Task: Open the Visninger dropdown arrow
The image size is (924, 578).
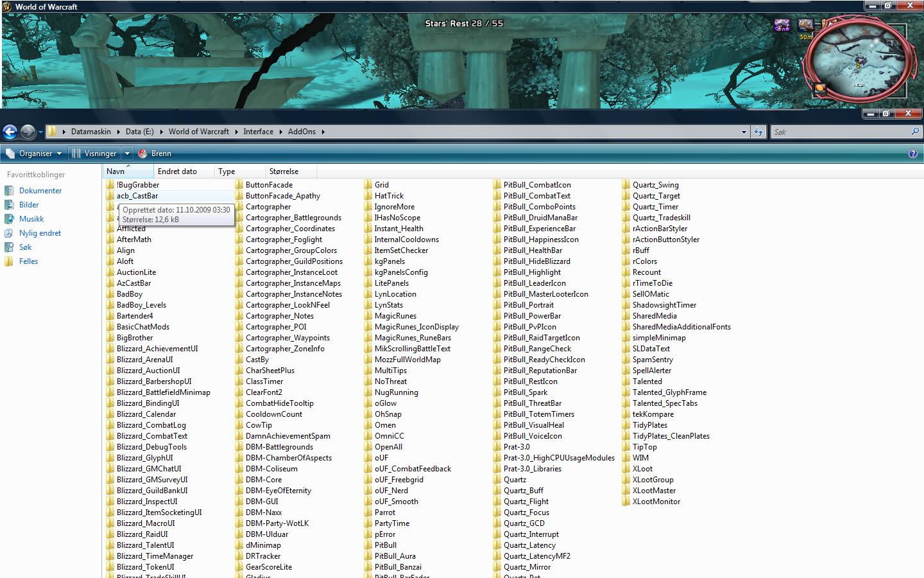Action: (x=127, y=153)
